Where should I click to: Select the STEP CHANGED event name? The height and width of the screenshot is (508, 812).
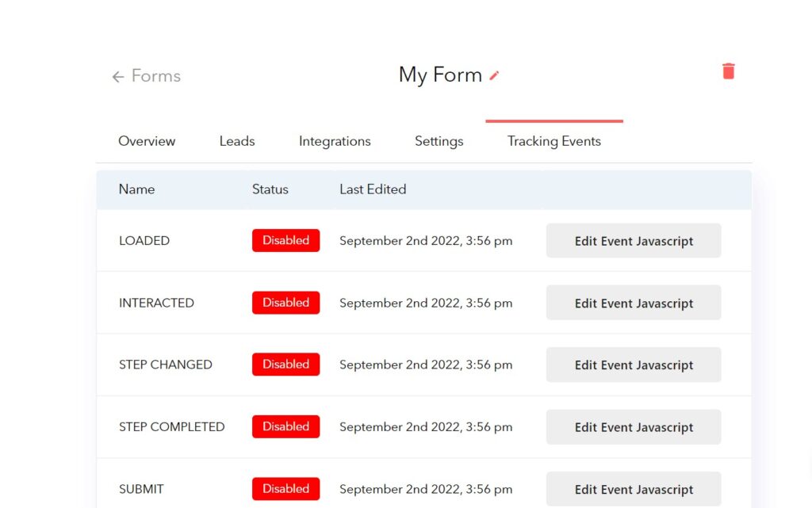coord(166,365)
